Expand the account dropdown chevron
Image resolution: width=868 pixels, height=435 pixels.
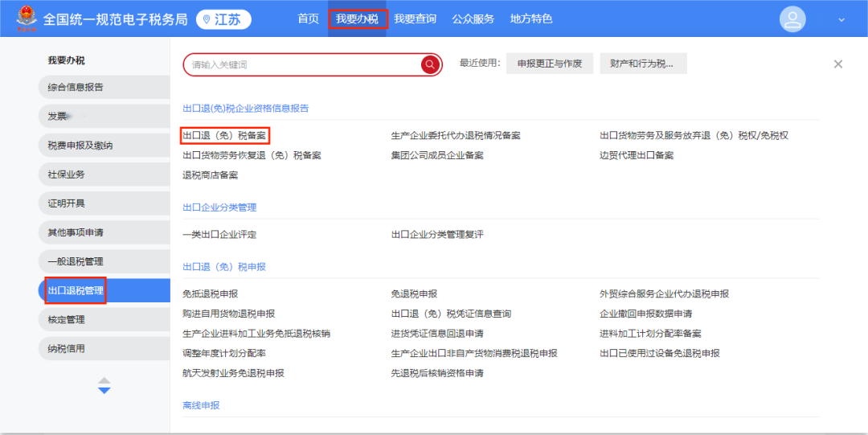pos(841,20)
